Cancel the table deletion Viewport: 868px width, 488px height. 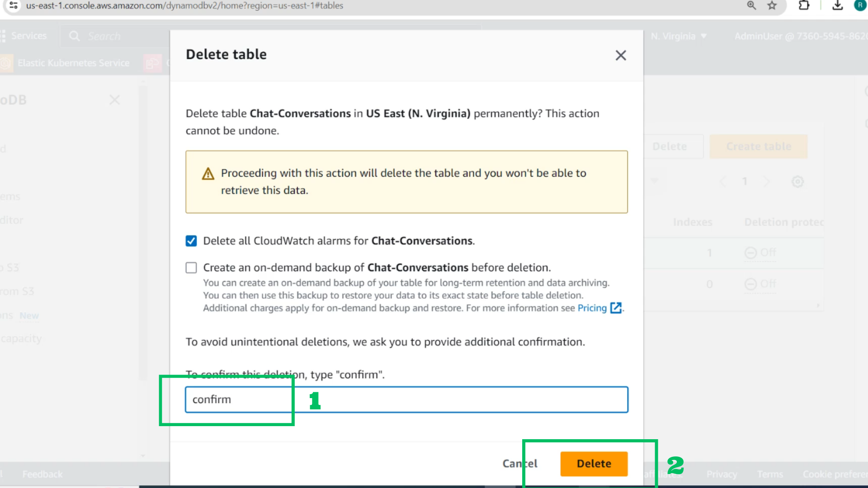(x=520, y=464)
